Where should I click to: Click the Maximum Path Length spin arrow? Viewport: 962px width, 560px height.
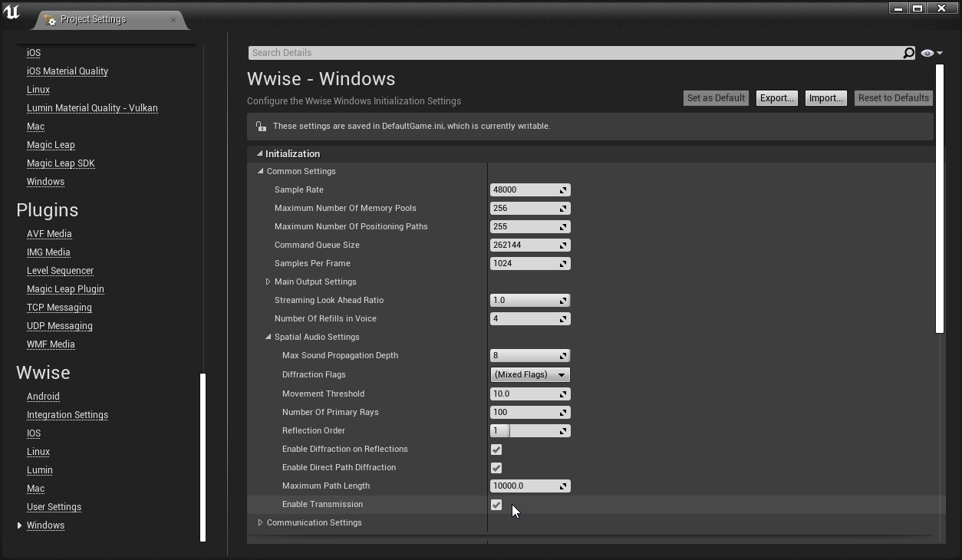pos(563,486)
